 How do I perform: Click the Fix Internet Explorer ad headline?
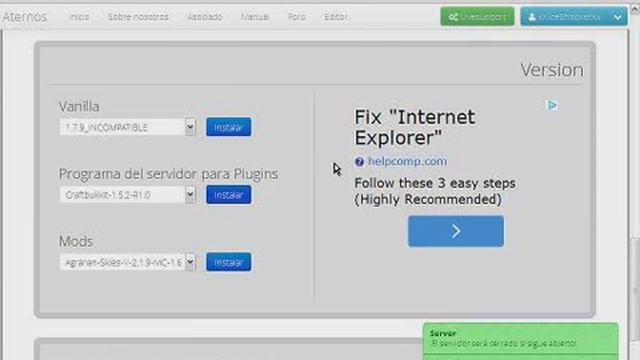pyautogui.click(x=415, y=127)
